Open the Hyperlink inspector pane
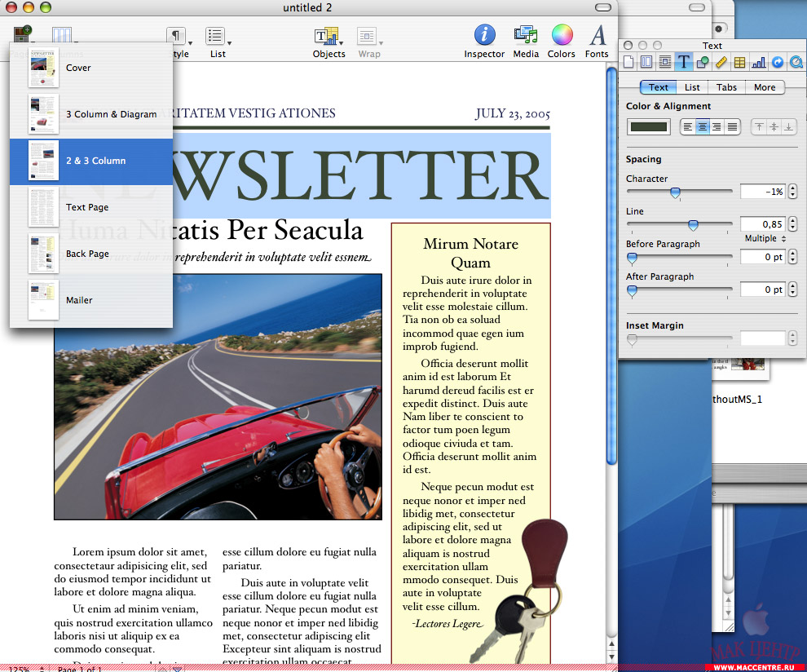 point(778,62)
